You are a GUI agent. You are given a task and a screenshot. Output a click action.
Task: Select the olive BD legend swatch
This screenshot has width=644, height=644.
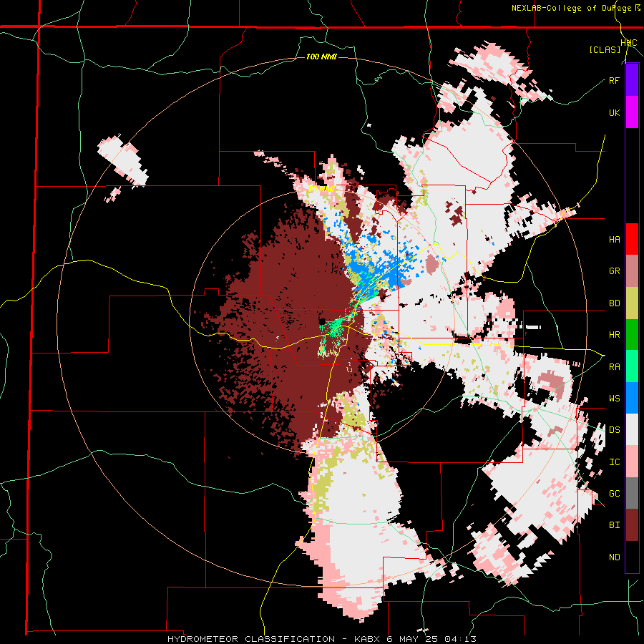(x=632, y=303)
